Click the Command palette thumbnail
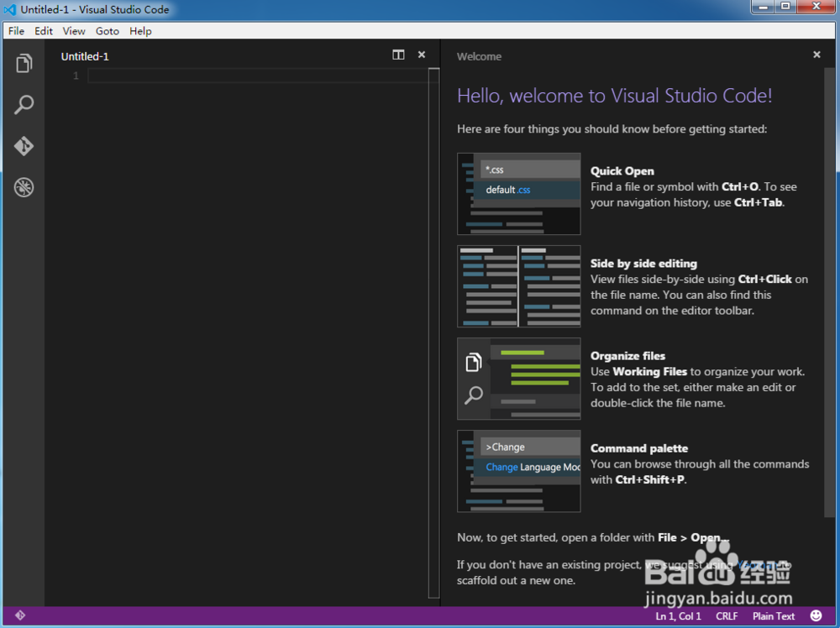840x628 pixels. tap(518, 471)
